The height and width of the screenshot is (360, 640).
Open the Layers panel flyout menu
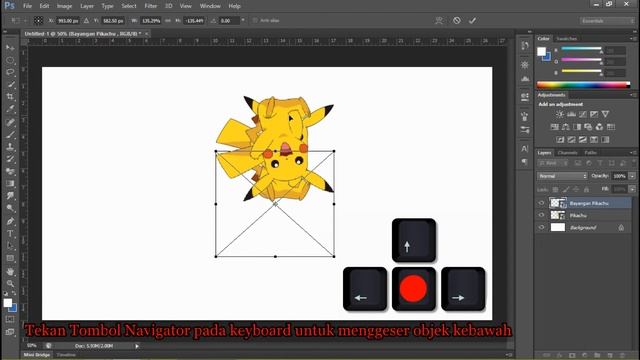(x=632, y=153)
